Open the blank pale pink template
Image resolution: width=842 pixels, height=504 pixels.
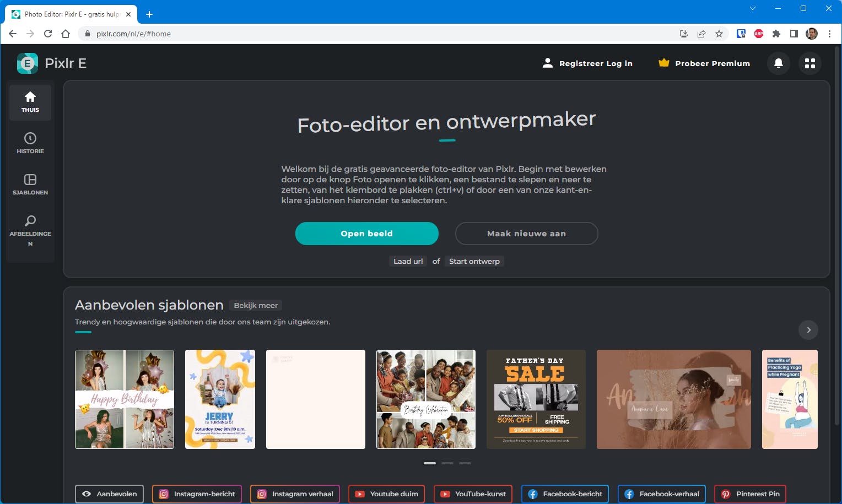(x=316, y=399)
